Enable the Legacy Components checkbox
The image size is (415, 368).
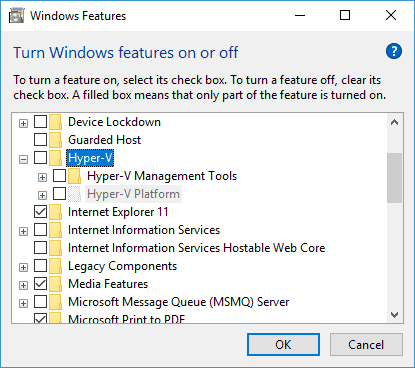point(40,266)
